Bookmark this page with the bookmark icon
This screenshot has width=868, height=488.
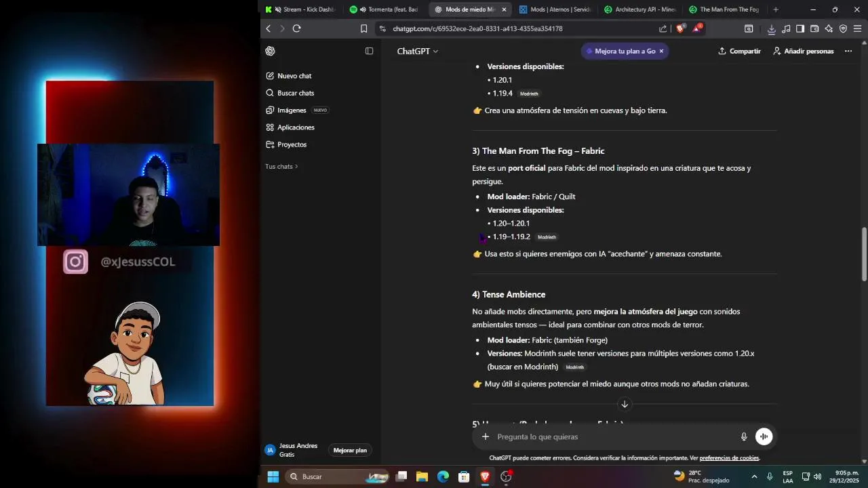pyautogui.click(x=363, y=28)
